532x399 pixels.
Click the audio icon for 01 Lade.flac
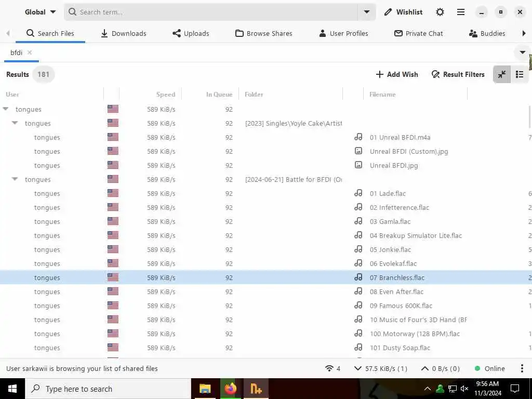point(358,193)
